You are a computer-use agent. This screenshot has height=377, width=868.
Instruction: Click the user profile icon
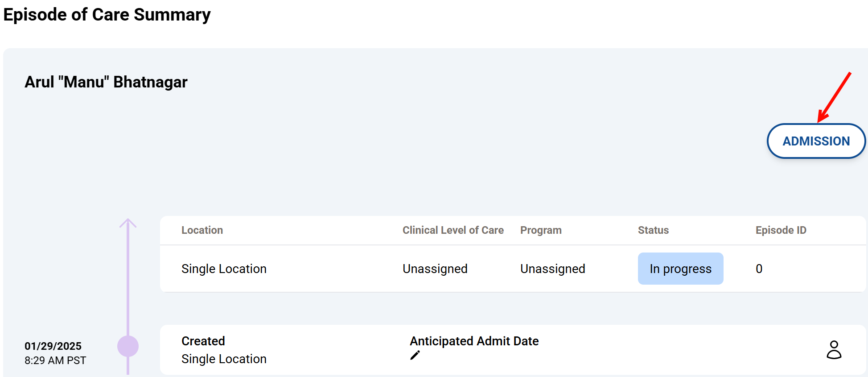834,350
